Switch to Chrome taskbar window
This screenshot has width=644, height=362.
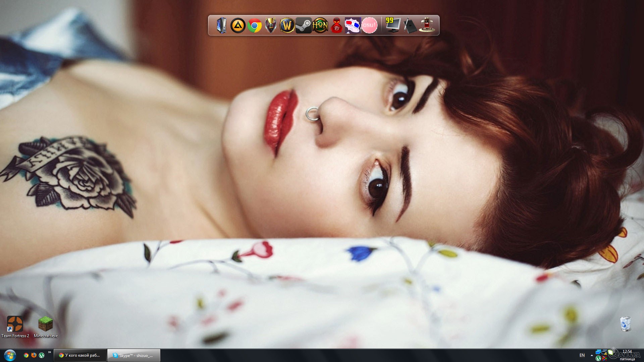tap(80, 355)
